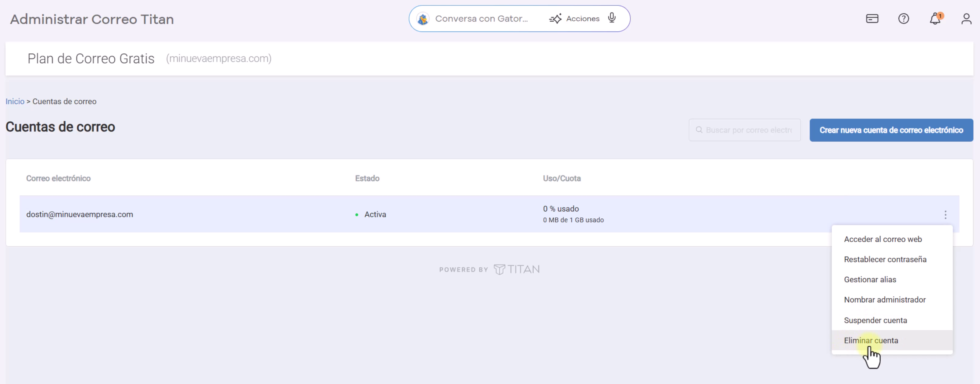Activate the microphone voice input icon
Screen dimensions: 980x384
tap(611, 18)
